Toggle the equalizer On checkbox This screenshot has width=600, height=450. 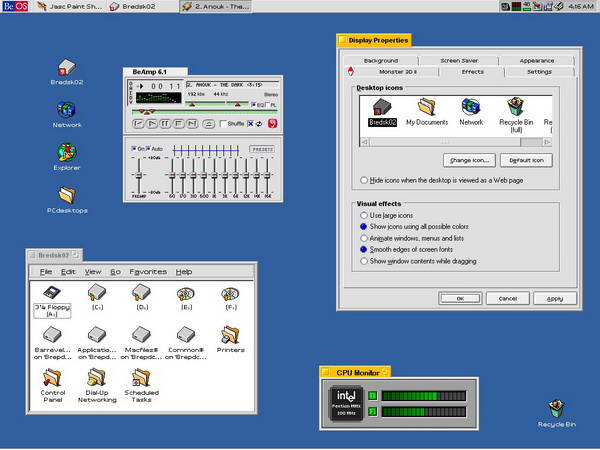click(x=134, y=148)
